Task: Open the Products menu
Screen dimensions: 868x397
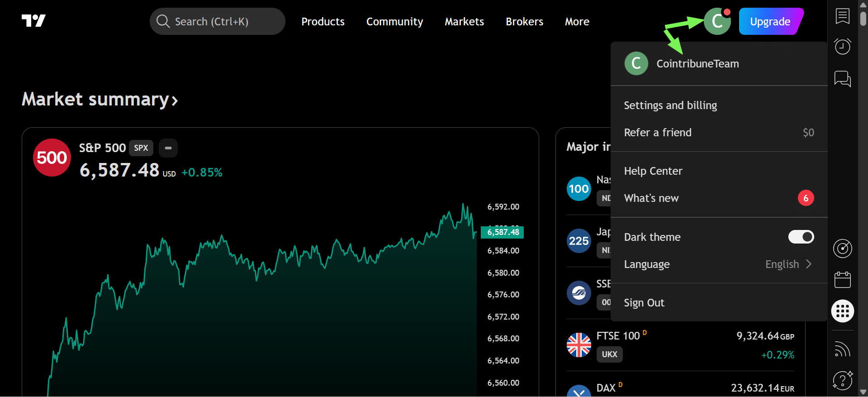Action: click(x=323, y=22)
